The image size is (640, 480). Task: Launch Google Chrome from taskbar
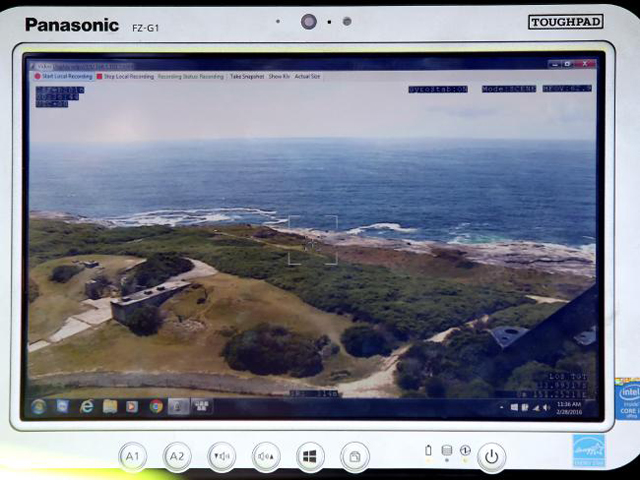[156, 407]
